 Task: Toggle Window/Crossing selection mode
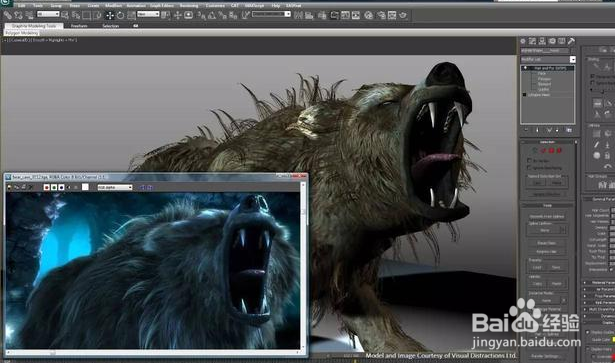(98, 15)
